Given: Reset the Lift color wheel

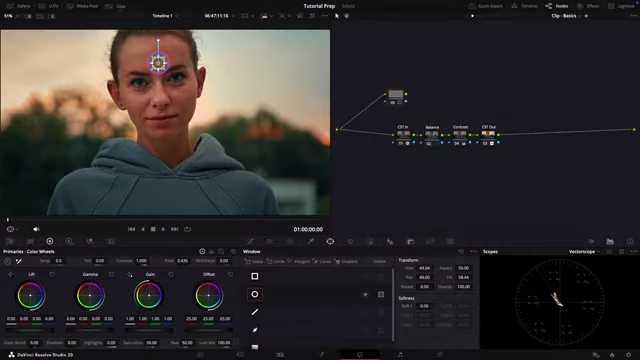Looking at the screenshot, I should click(x=52, y=275).
